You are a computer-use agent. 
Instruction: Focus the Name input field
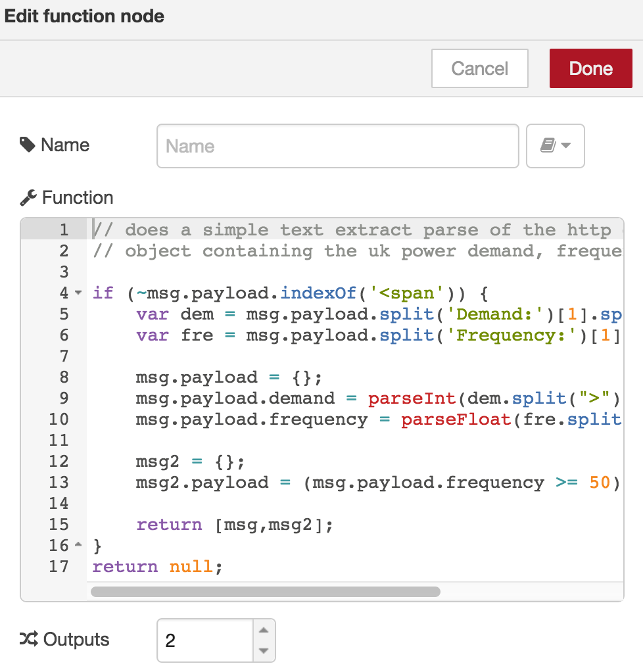pyautogui.click(x=338, y=146)
